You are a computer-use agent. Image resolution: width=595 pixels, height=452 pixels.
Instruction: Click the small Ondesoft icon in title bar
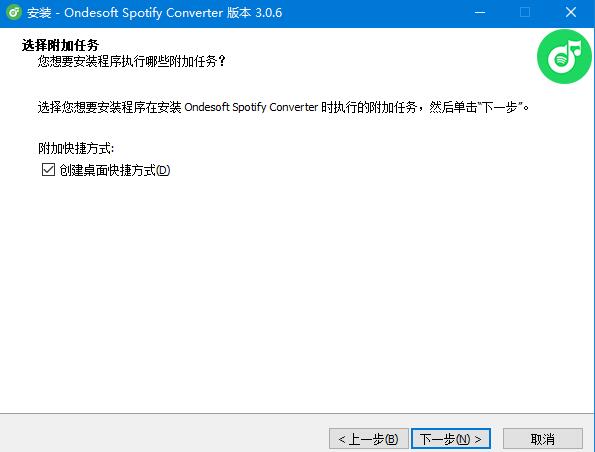pos(14,13)
